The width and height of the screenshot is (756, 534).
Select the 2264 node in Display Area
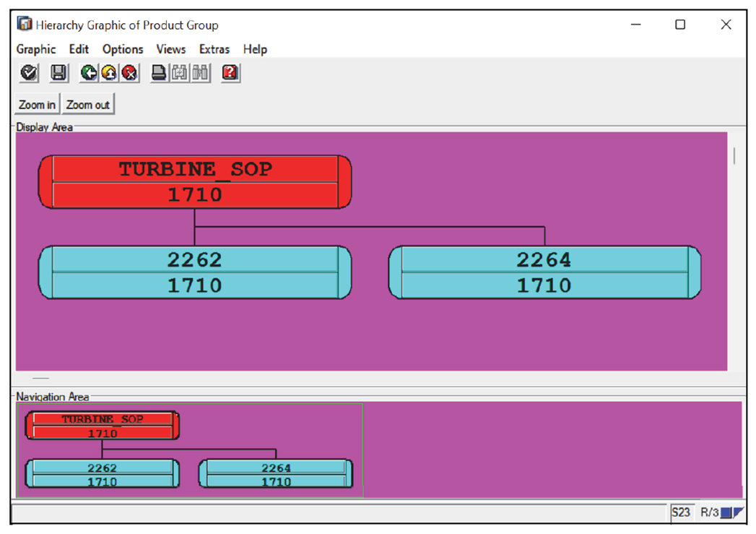[x=545, y=272]
